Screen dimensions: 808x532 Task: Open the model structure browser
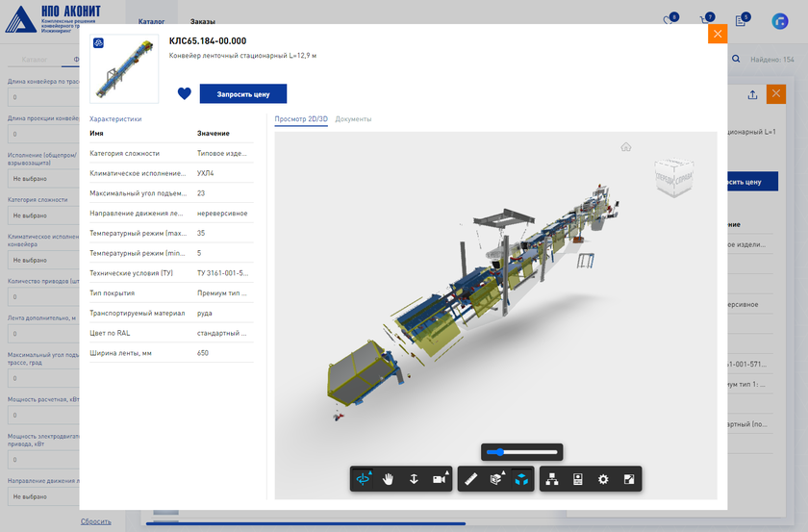click(x=552, y=479)
